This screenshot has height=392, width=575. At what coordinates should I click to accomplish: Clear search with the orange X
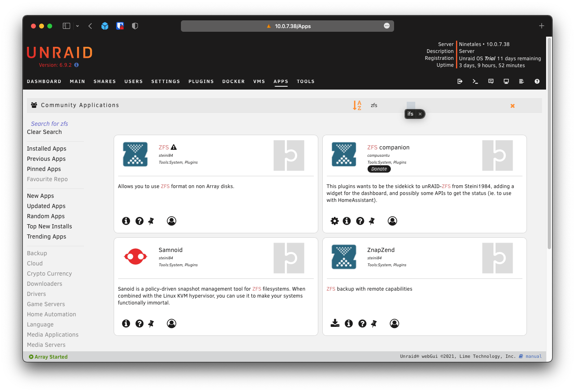[x=512, y=106]
